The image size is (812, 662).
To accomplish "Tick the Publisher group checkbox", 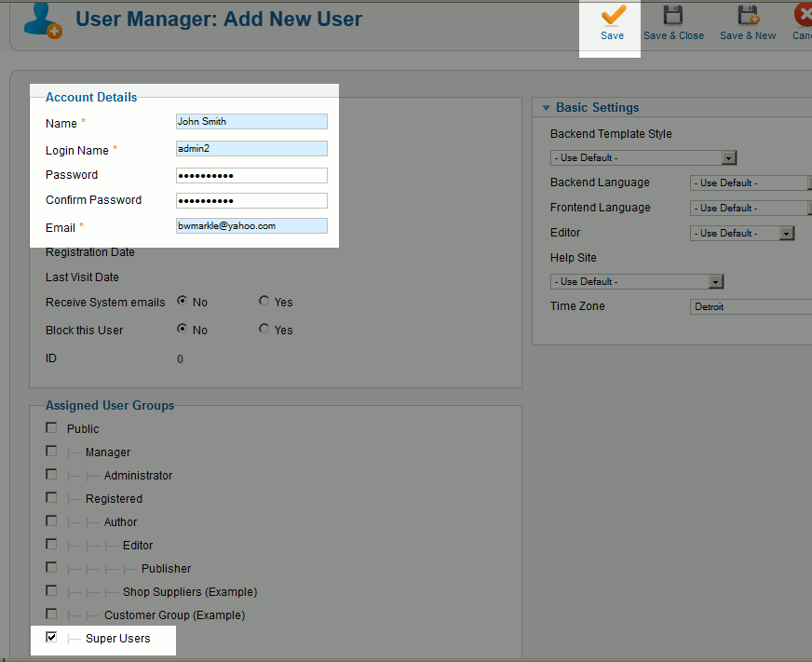I will (51, 568).
